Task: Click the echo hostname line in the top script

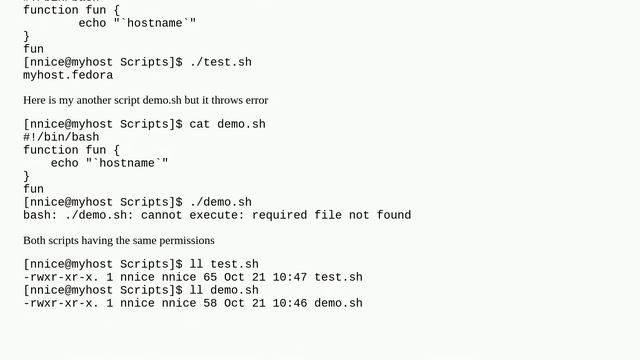Action: 137,23
